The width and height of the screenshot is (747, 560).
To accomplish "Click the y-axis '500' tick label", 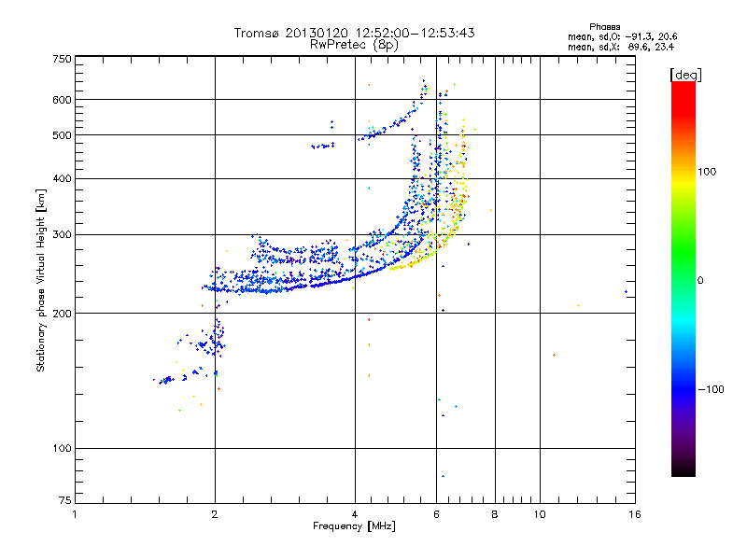I will coord(63,135).
